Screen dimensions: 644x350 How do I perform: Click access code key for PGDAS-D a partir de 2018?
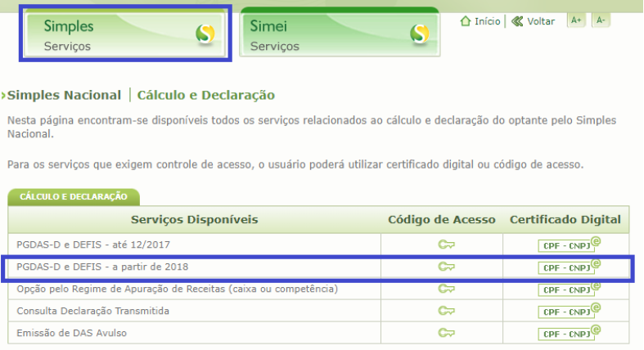pos(446,267)
